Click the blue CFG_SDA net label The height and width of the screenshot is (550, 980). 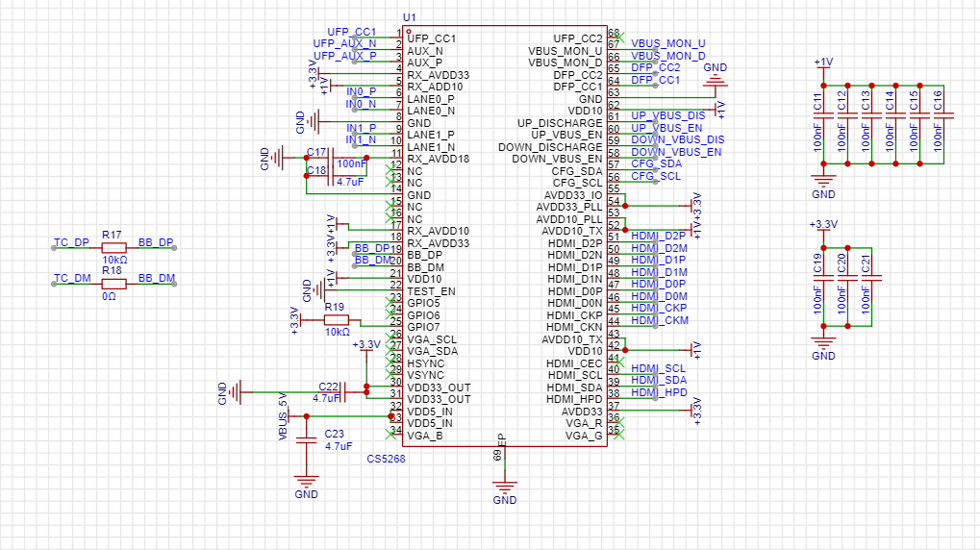[656, 163]
